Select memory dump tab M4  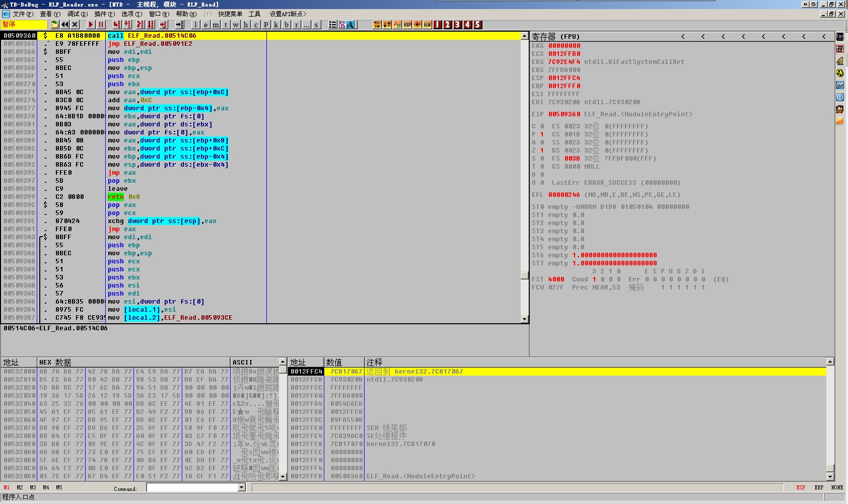pyautogui.click(x=46, y=487)
